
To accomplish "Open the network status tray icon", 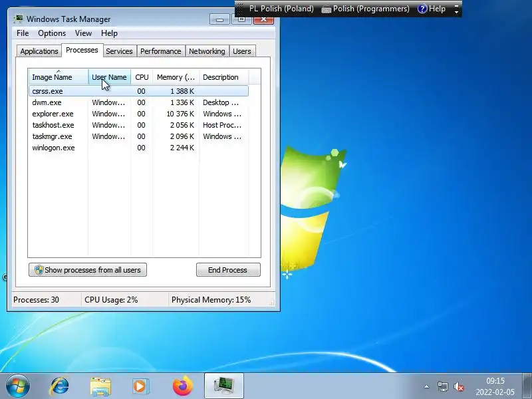I will (442, 386).
